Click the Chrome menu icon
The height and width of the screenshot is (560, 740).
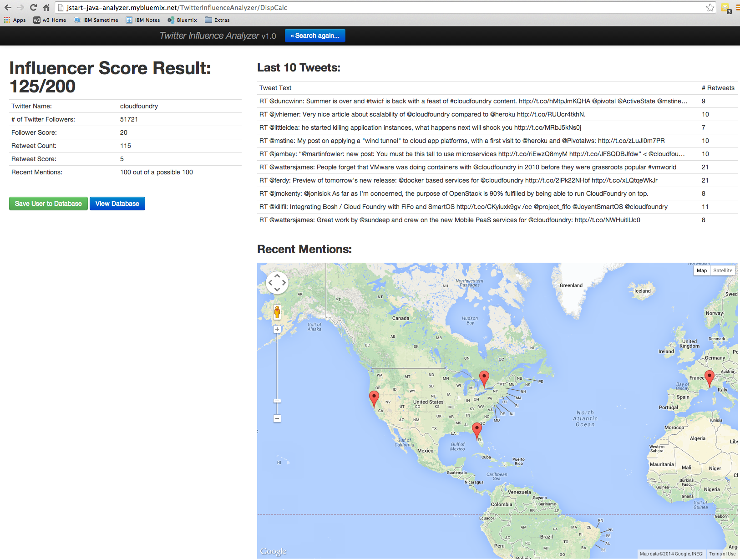pos(737,7)
